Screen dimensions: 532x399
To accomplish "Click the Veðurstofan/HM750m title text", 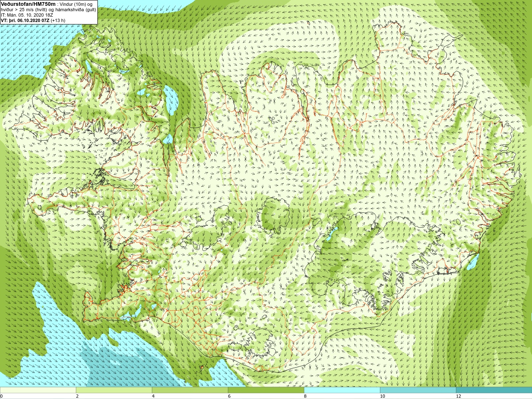I will tap(28, 4).
